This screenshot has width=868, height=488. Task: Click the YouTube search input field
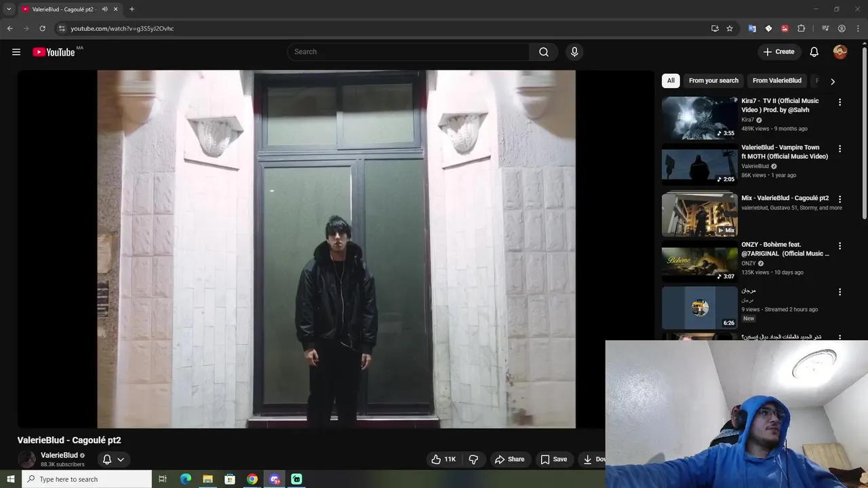point(409,52)
